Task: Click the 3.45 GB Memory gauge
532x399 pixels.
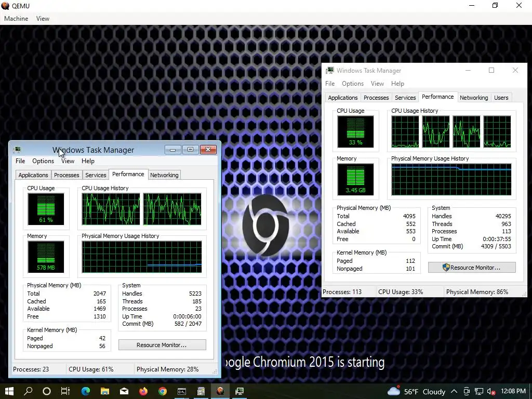Action: pyautogui.click(x=355, y=179)
